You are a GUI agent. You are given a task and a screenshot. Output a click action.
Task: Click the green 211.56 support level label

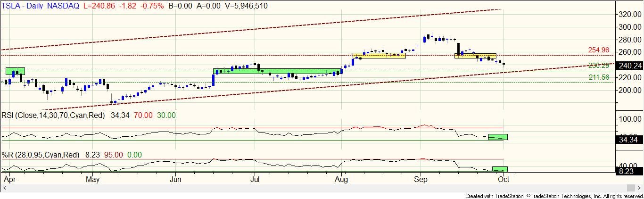(599, 77)
